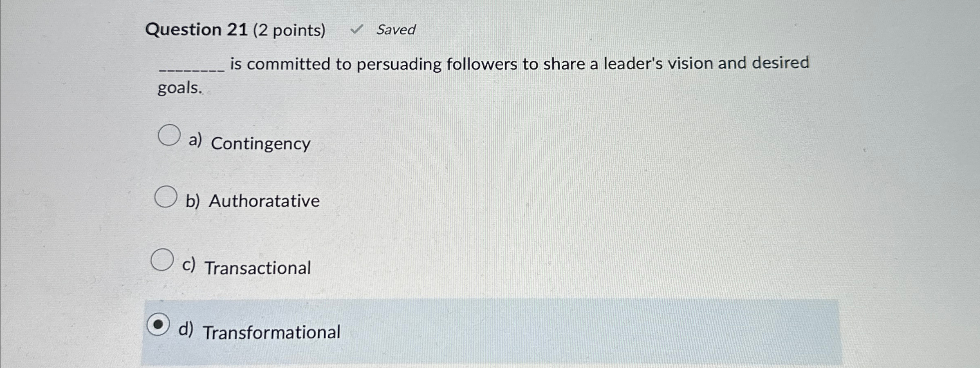980x368 pixels.
Task: Select the Contingency radio button
Action: (x=169, y=136)
